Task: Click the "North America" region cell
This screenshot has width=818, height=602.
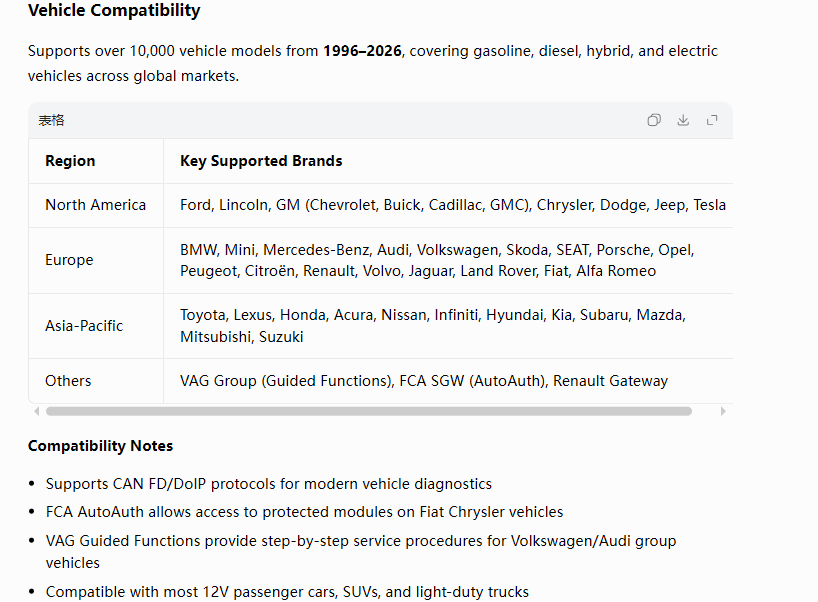Action: [x=96, y=205]
